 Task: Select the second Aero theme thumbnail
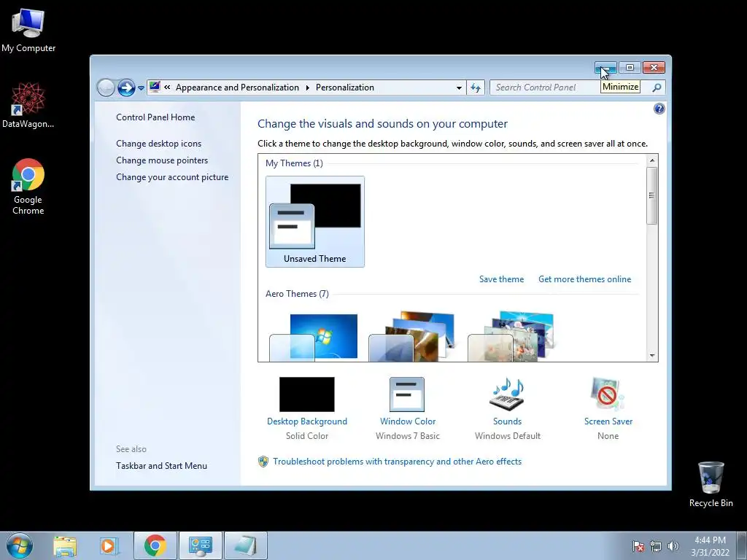(x=412, y=336)
